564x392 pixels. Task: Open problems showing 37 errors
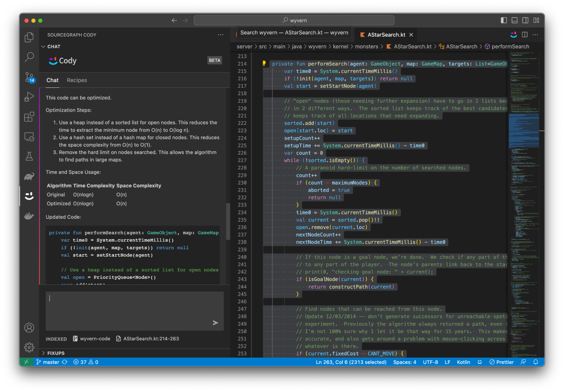click(x=86, y=362)
